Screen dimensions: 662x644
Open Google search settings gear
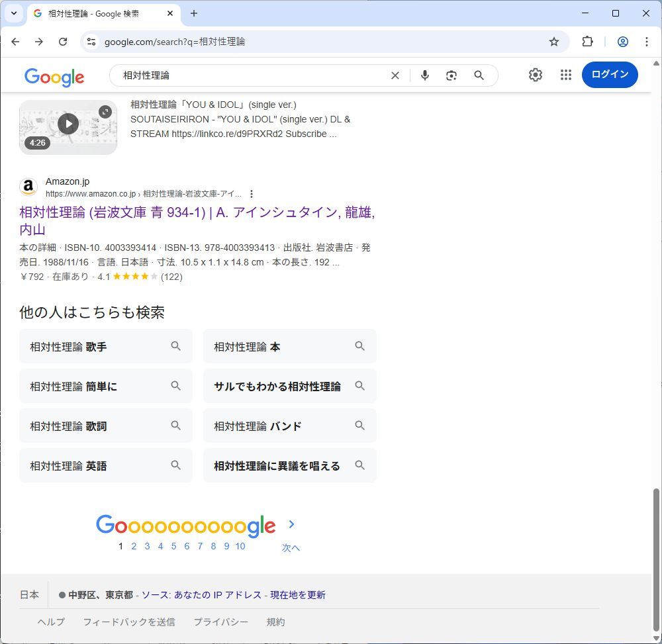click(x=536, y=75)
